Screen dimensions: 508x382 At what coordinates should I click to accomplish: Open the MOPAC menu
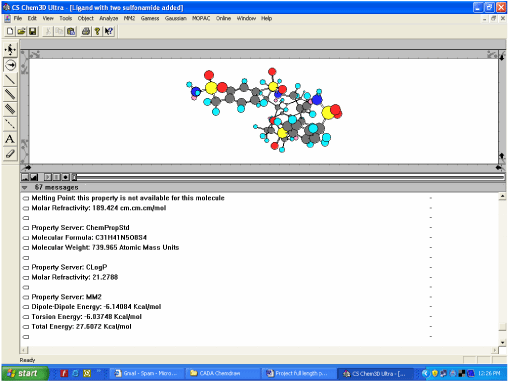(x=201, y=18)
